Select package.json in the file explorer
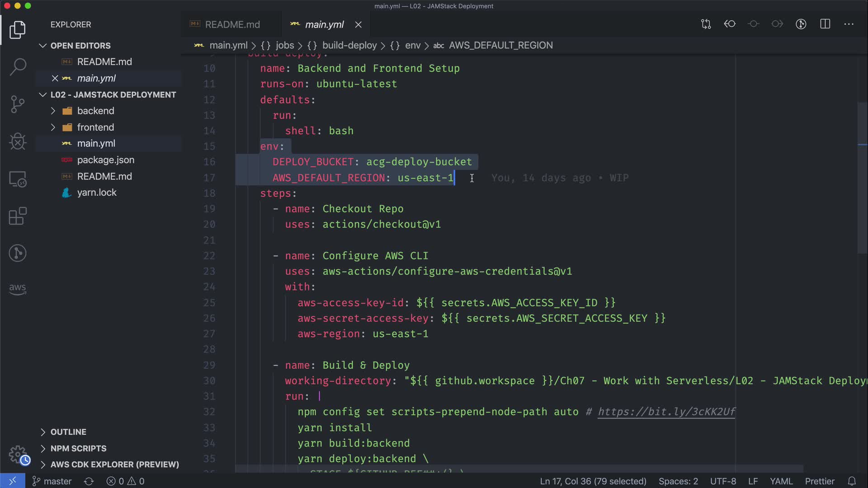 tap(105, 160)
